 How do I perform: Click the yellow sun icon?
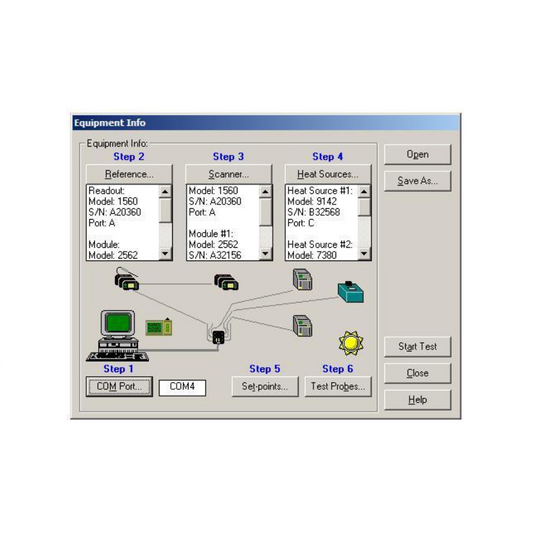click(x=351, y=343)
